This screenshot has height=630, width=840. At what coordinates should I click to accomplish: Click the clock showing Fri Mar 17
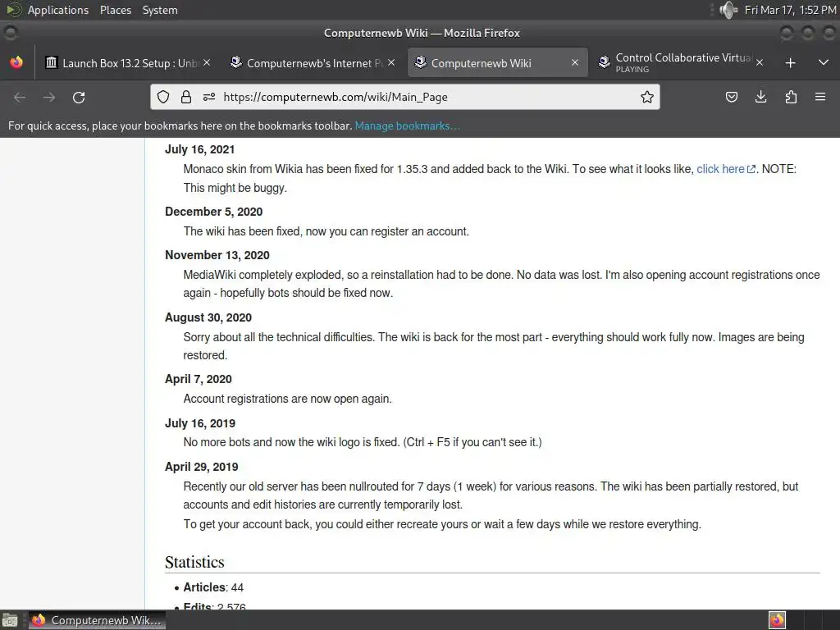pyautogui.click(x=790, y=10)
